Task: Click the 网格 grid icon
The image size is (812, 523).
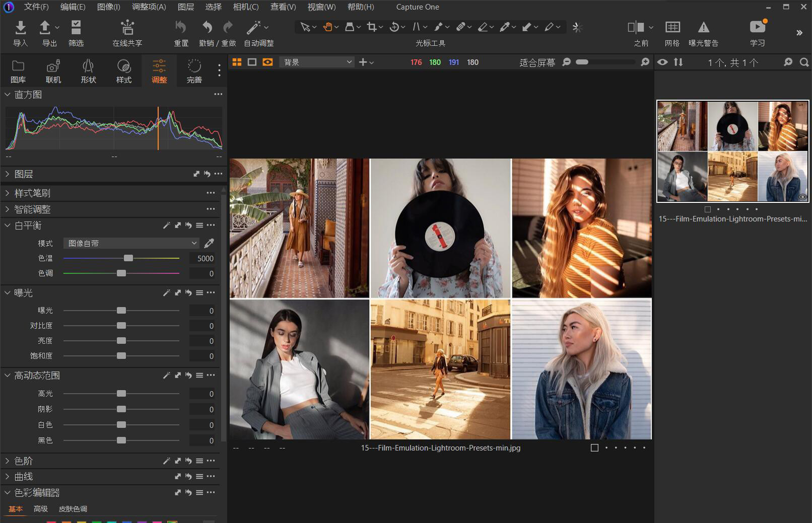Action: click(x=672, y=27)
